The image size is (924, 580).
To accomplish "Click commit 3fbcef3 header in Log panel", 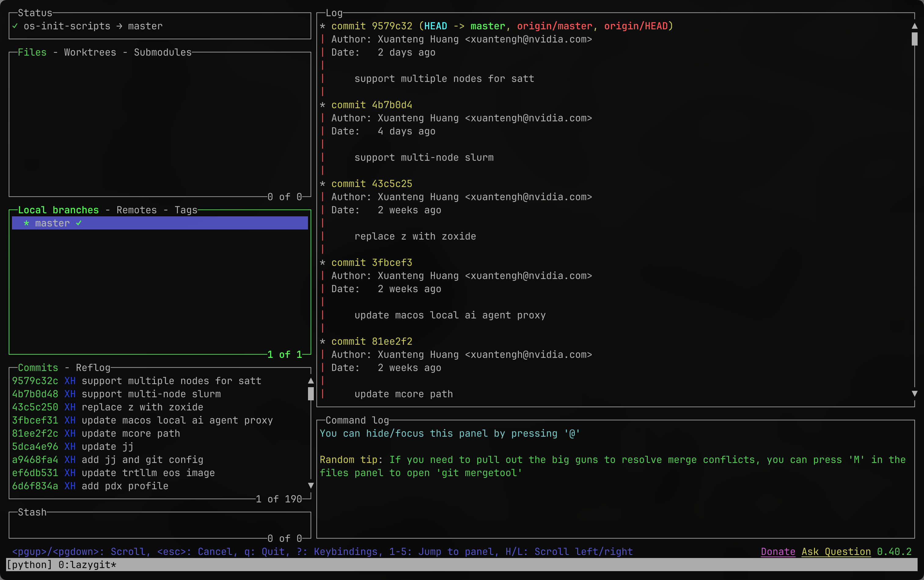I will (x=372, y=262).
